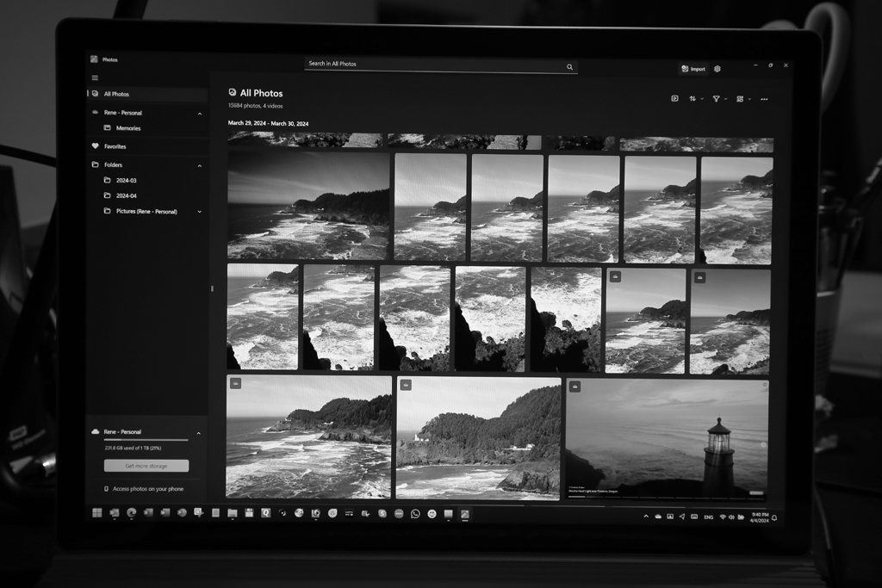Launch Microsoft Edge from the taskbar
882x588 pixels.
131,512
